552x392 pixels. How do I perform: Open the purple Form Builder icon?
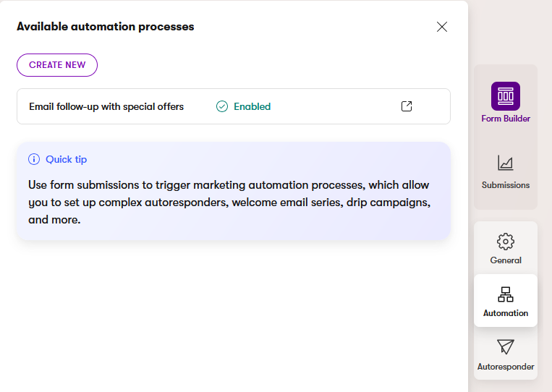(x=506, y=96)
